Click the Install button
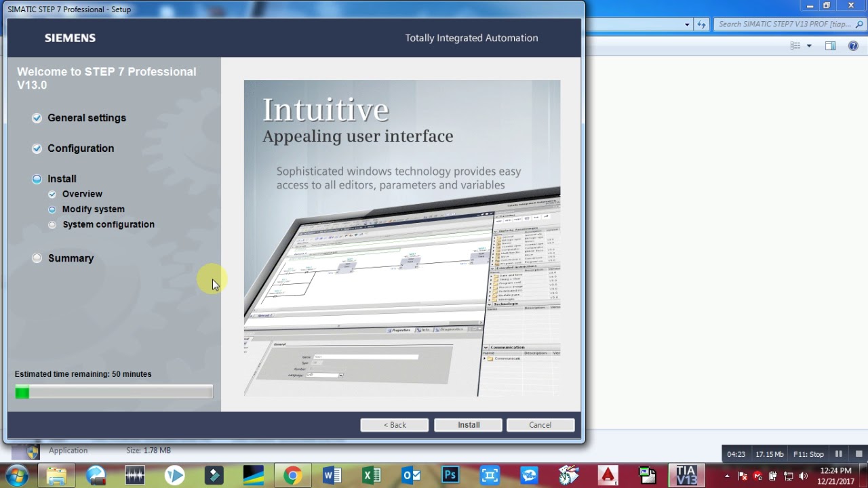Screen dimensions: 868x488 point(468,425)
